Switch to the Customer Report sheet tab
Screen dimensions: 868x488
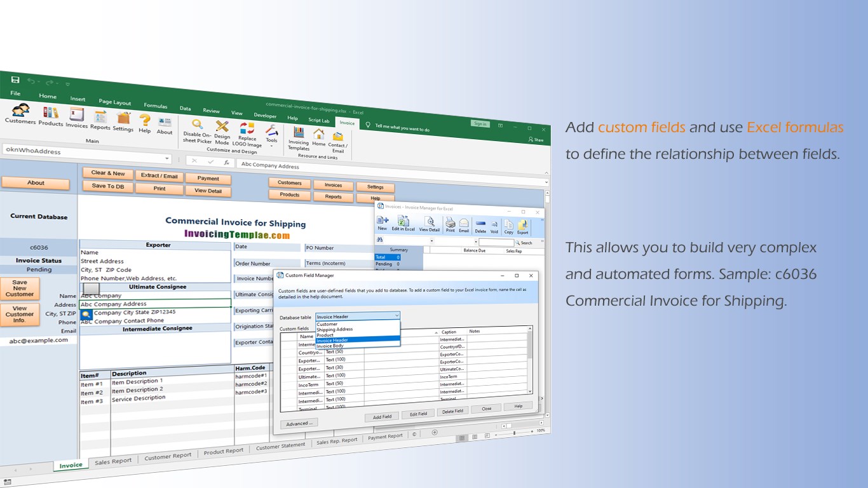pyautogui.click(x=168, y=456)
